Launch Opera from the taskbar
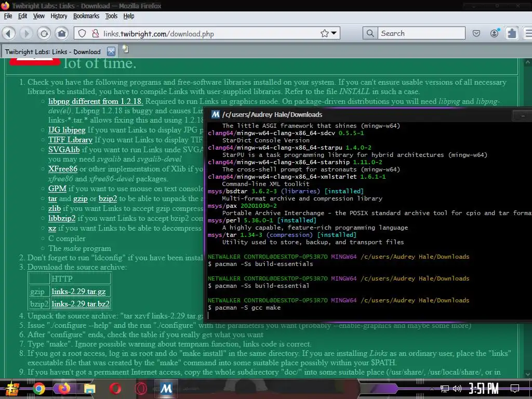The height and width of the screenshot is (399, 532). tap(115, 389)
